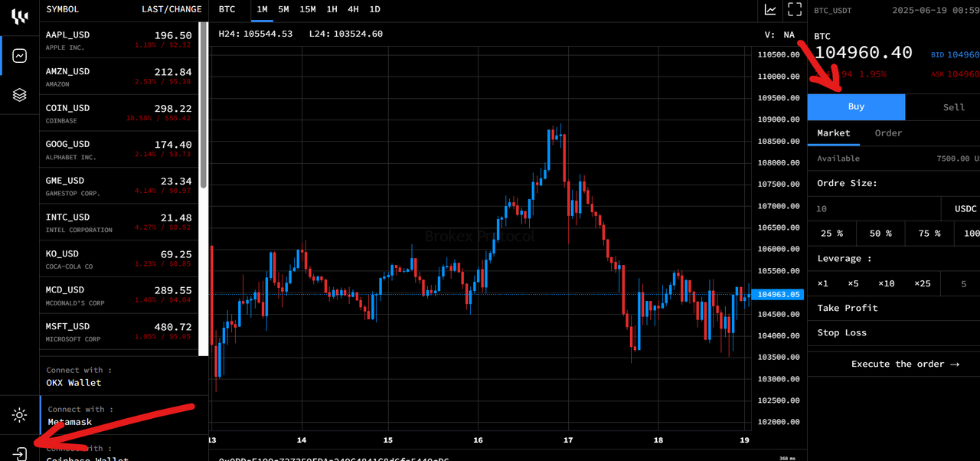Switch to the 15M timeframe

click(x=308, y=9)
